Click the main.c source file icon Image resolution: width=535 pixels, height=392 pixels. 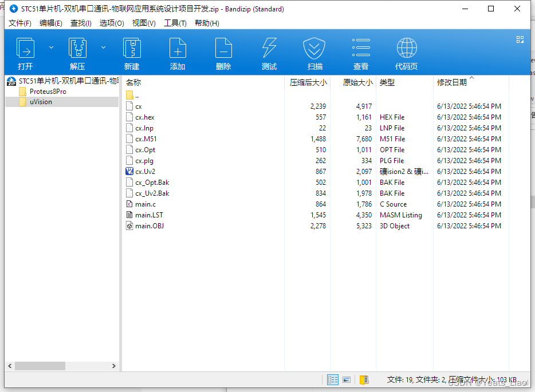click(129, 204)
